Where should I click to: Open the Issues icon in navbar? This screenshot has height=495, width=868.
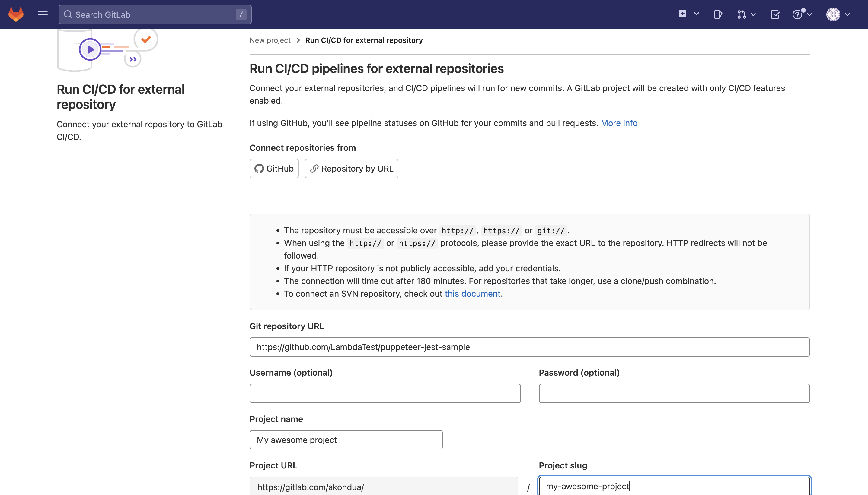718,14
